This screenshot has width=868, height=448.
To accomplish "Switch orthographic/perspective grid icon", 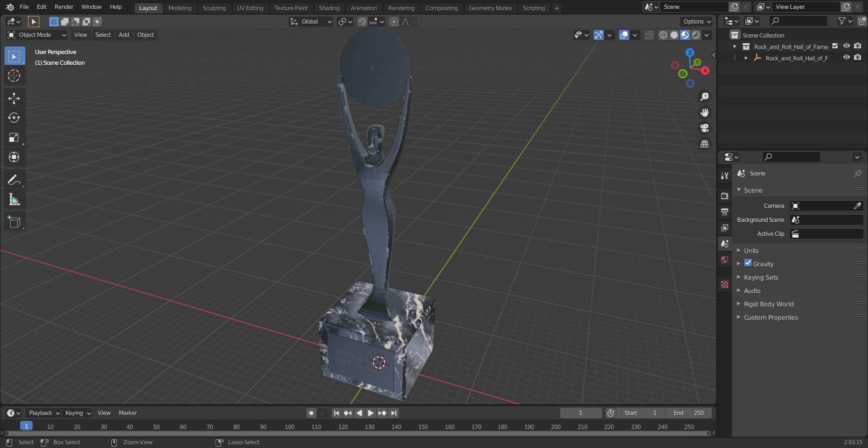I will (705, 144).
